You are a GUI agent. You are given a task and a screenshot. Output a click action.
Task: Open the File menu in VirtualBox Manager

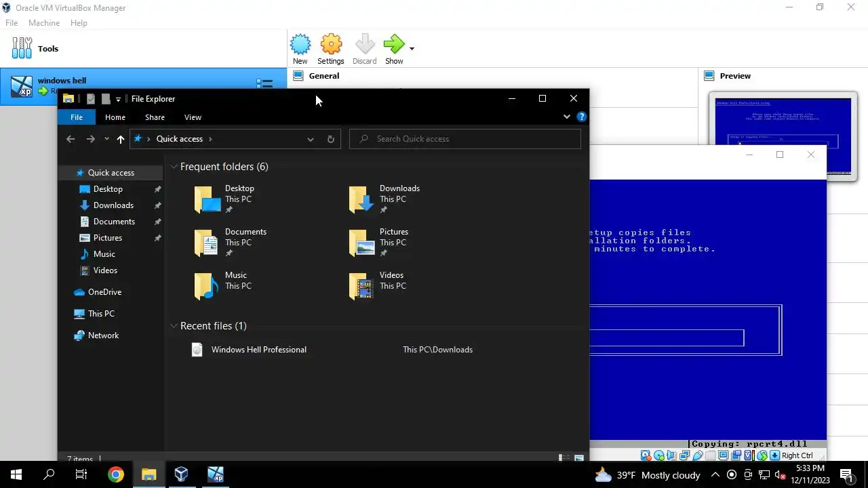12,23
